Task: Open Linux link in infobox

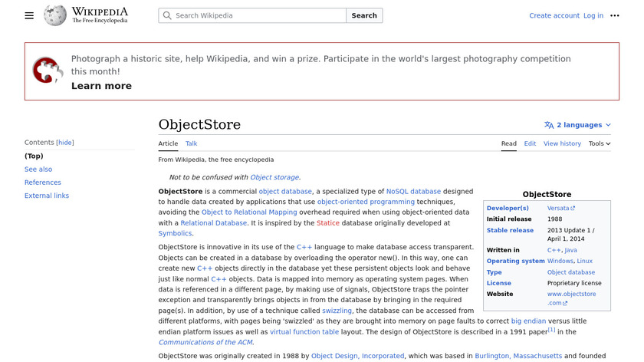Action: [584, 261]
